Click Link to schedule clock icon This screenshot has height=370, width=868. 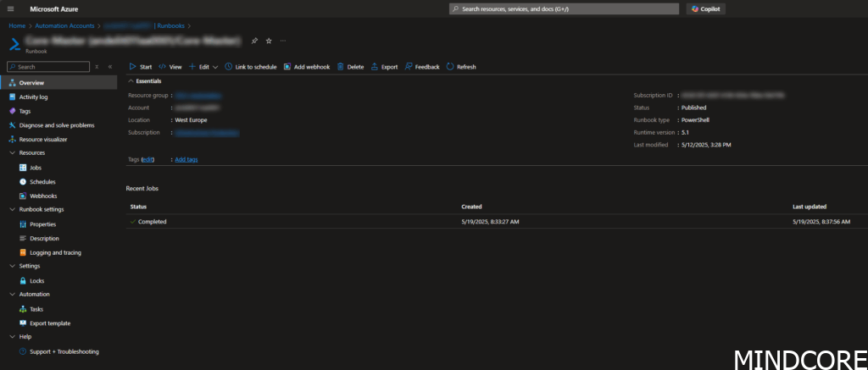229,67
